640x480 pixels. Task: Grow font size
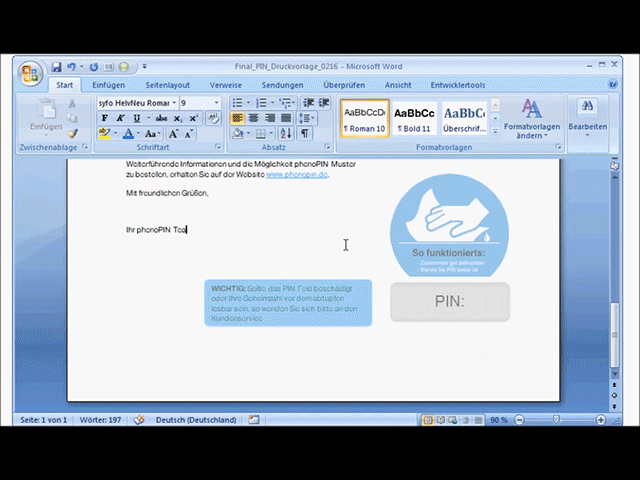pos(173,133)
